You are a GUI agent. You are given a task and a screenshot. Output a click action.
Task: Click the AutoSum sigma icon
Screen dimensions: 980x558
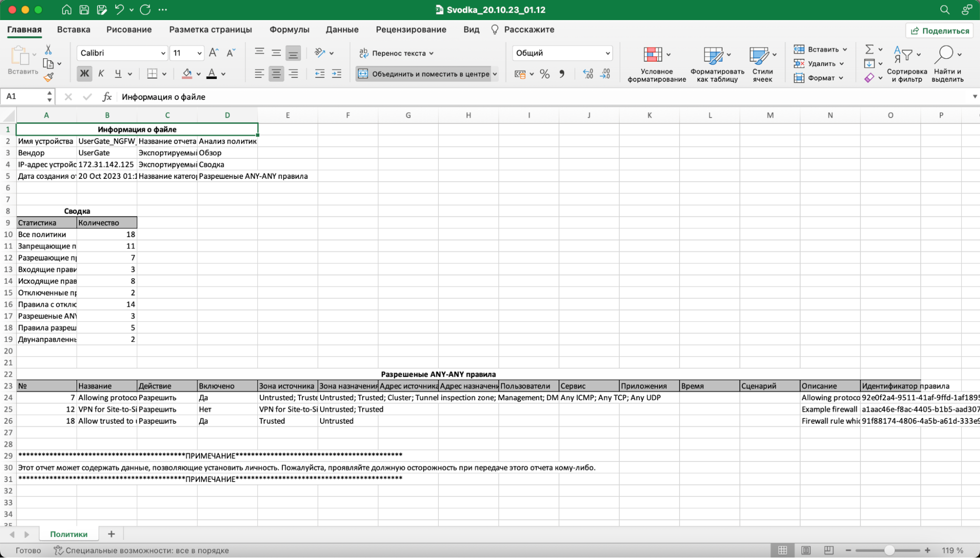tap(869, 49)
